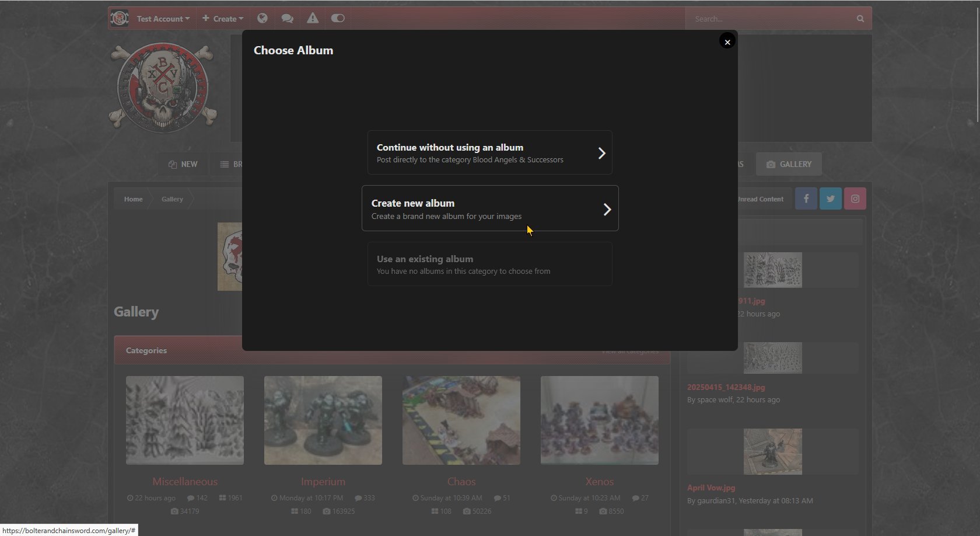Image resolution: width=980 pixels, height=536 pixels.
Task: Open the messages chat bubble icon
Action: coord(287,18)
